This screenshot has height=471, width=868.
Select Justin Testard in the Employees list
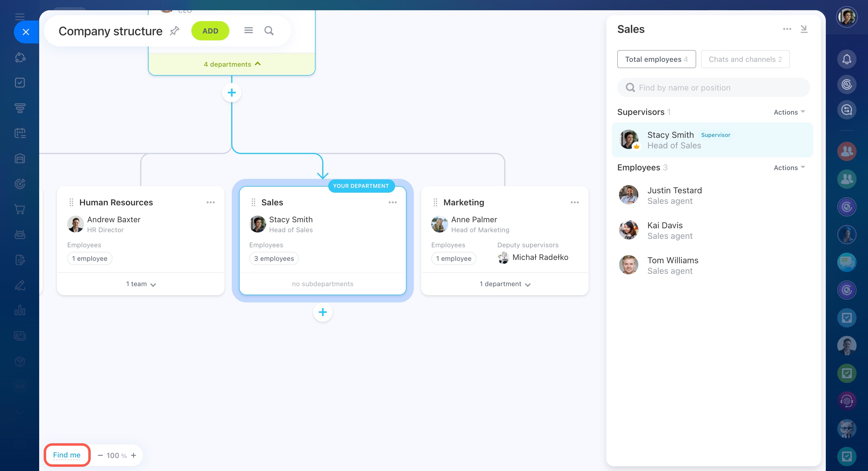712,196
